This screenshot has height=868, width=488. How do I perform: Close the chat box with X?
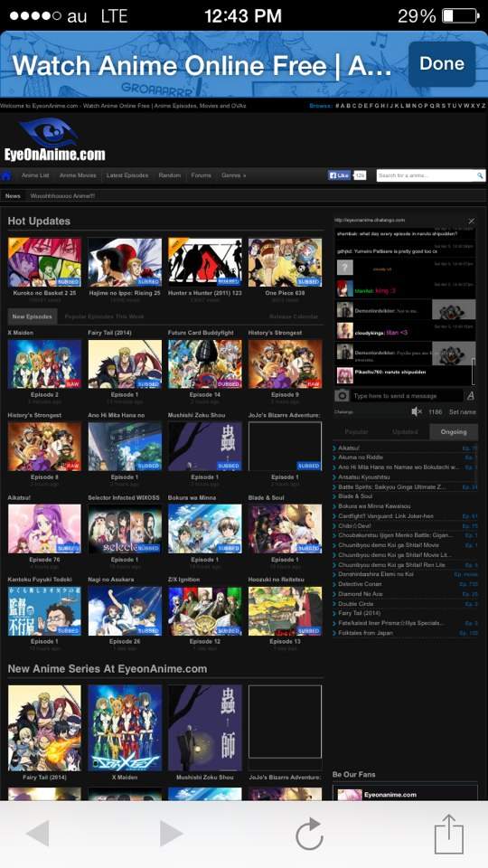[x=472, y=221]
